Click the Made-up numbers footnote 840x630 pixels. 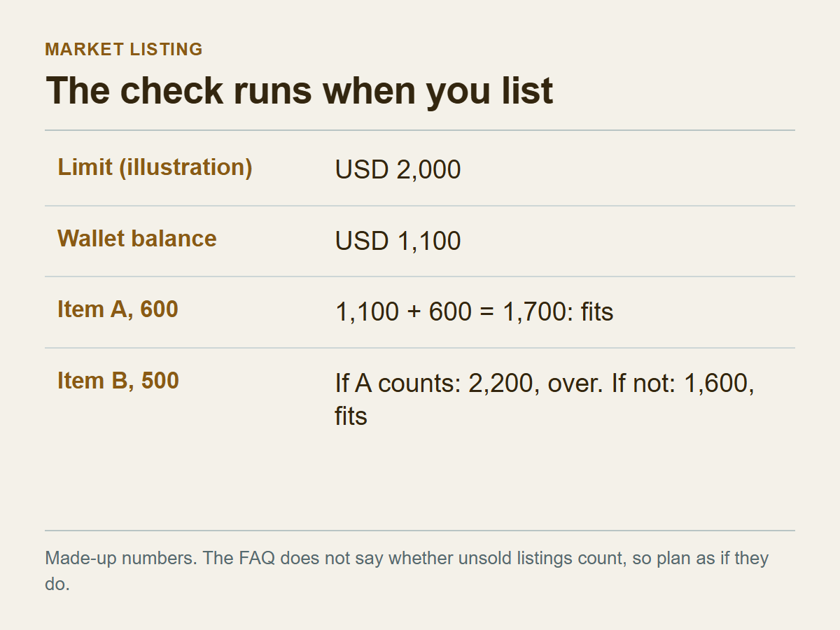(x=407, y=570)
